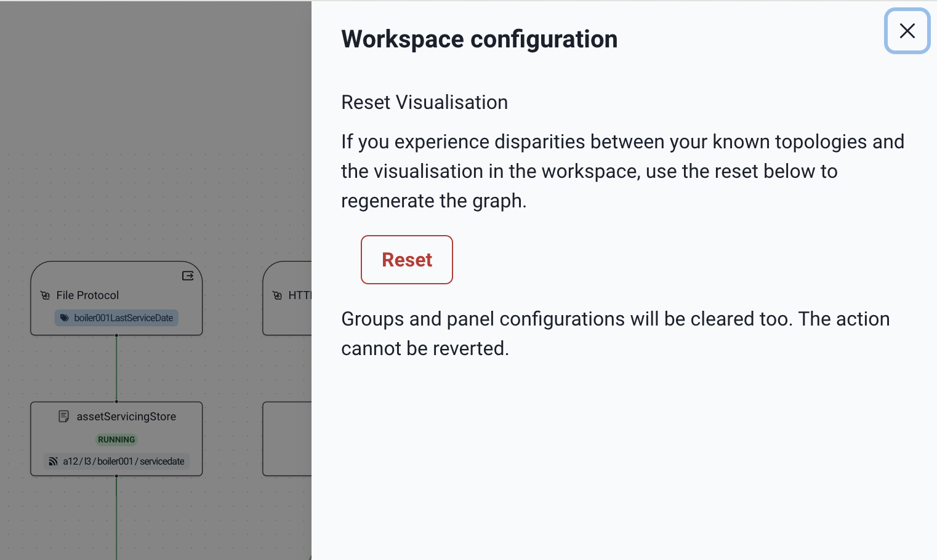Click the Workspace configuration heading

coord(479,39)
